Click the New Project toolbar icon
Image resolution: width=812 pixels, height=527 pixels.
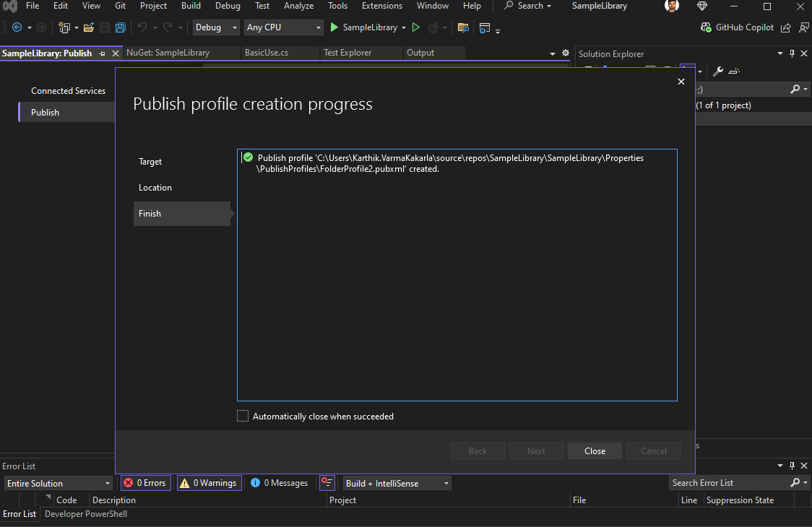[x=64, y=27]
